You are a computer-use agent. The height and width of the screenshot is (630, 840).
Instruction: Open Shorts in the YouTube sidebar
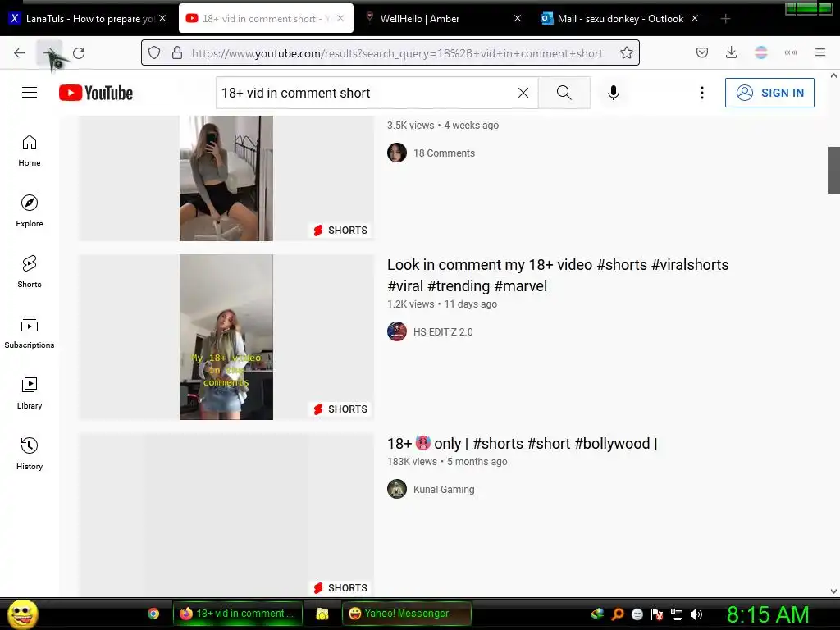[x=30, y=272]
